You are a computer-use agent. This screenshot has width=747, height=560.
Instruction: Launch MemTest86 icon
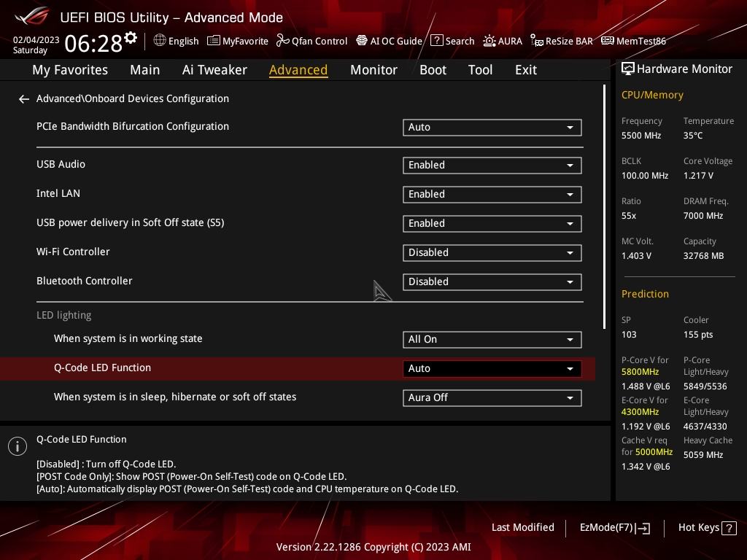[x=608, y=41]
